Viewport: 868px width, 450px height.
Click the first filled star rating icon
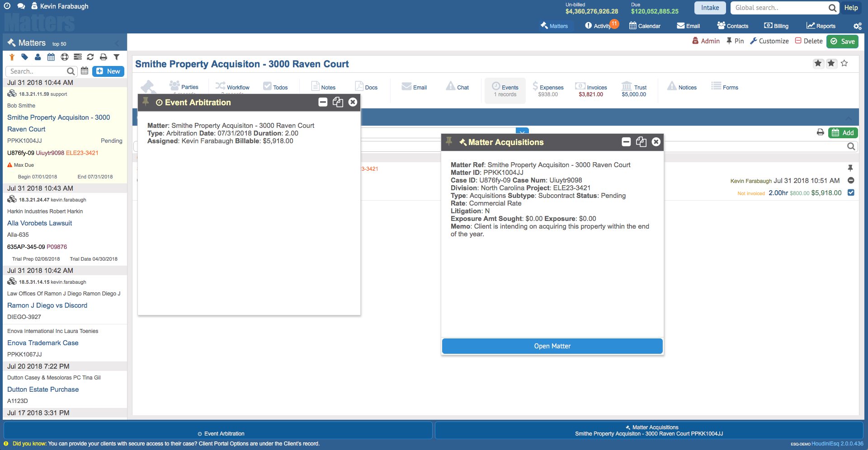[x=818, y=63]
